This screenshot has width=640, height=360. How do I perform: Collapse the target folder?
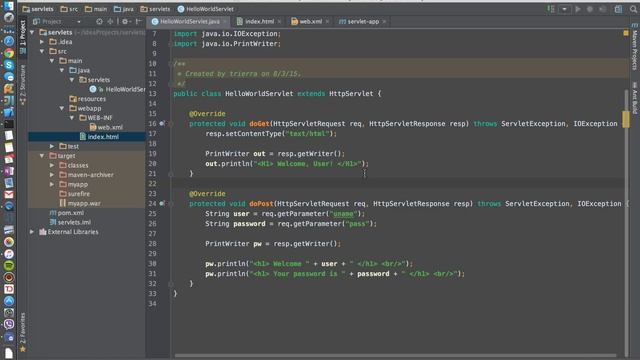pyautogui.click(x=42, y=156)
